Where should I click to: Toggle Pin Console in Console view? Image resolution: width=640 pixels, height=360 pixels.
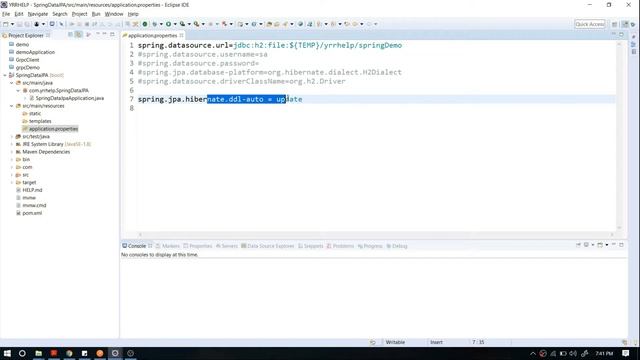(578, 244)
